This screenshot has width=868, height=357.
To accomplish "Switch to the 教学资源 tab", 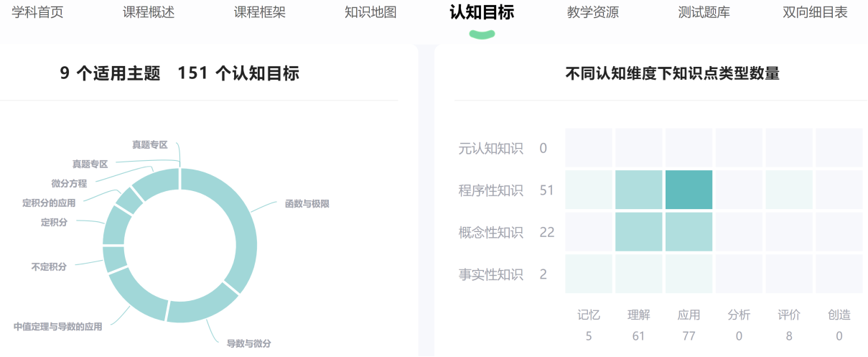I will pyautogui.click(x=592, y=12).
